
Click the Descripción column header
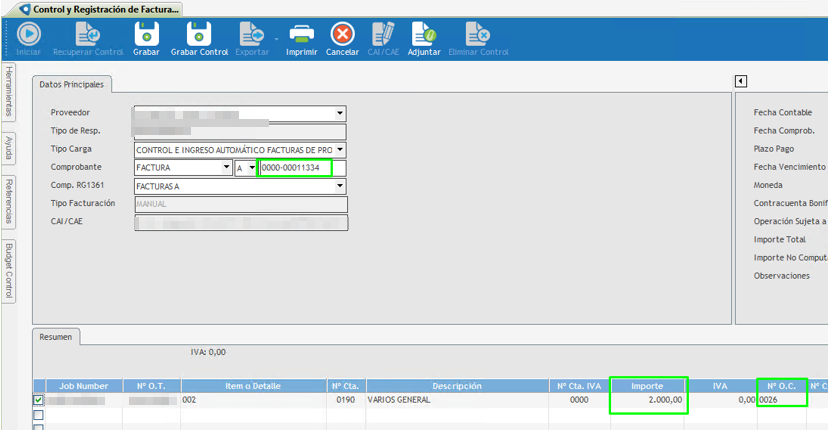click(x=457, y=386)
